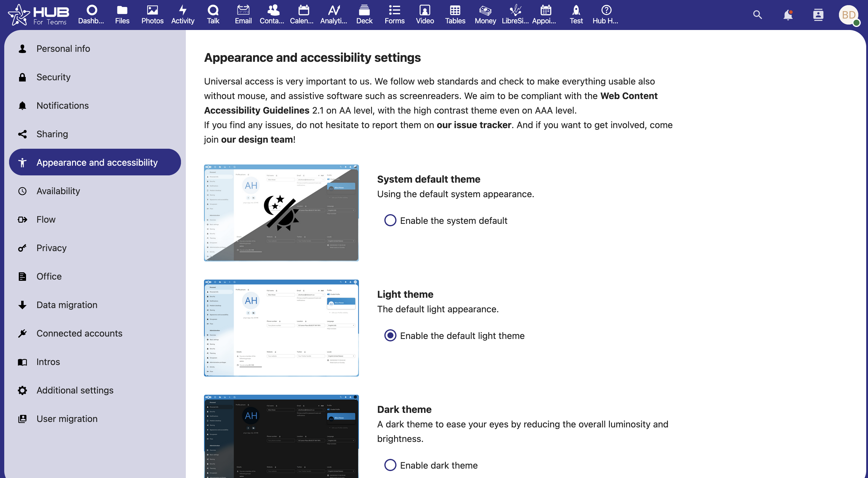Open Personal info settings

point(95,48)
